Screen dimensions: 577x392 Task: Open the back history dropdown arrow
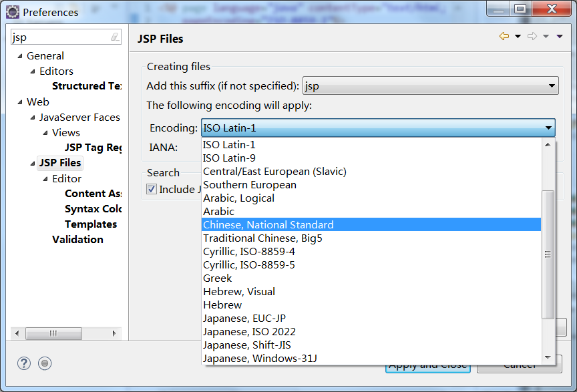click(518, 36)
